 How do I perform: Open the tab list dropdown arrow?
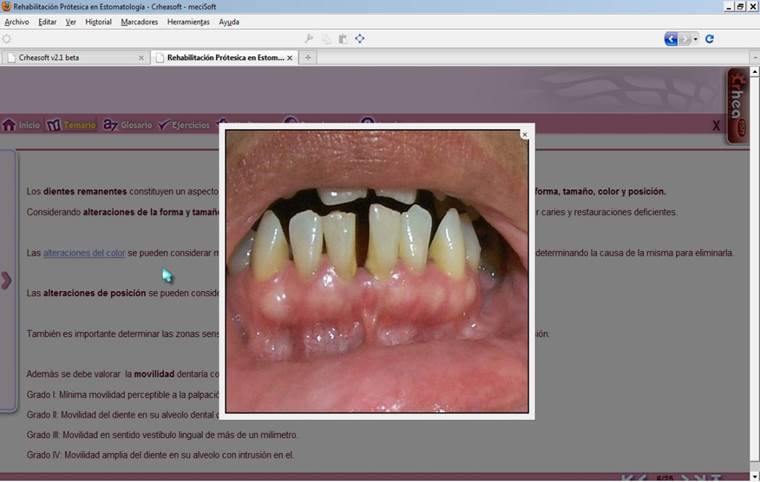(x=751, y=58)
